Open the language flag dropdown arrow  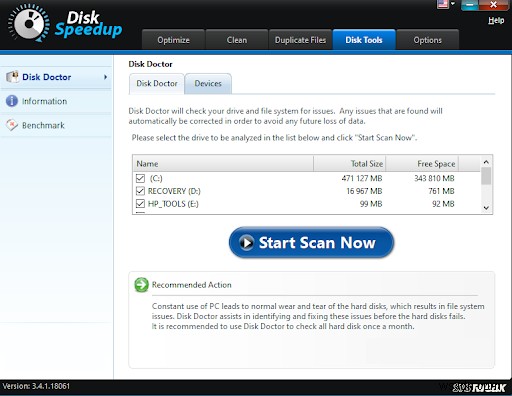(x=453, y=4)
